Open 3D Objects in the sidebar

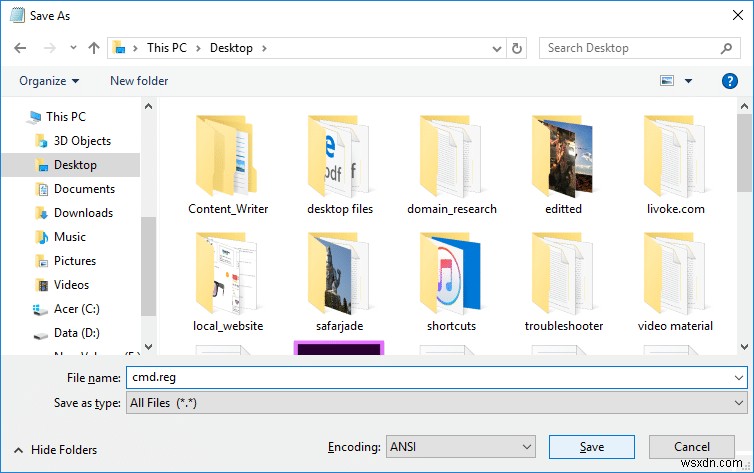(82, 141)
